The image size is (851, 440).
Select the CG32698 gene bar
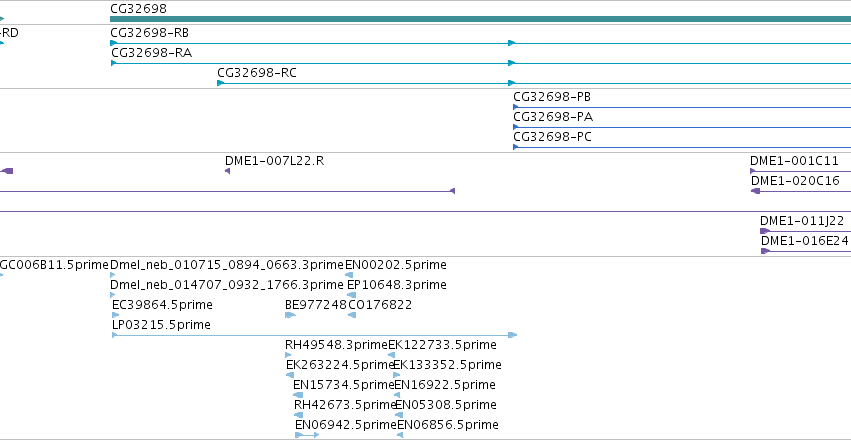pos(480,19)
